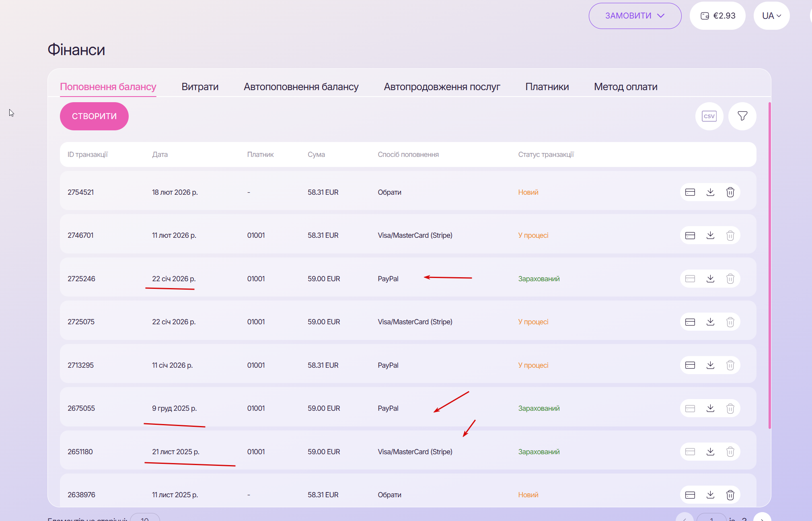The width and height of the screenshot is (812, 521).
Task: Click the pink vertical scrollbar
Action: point(769,266)
